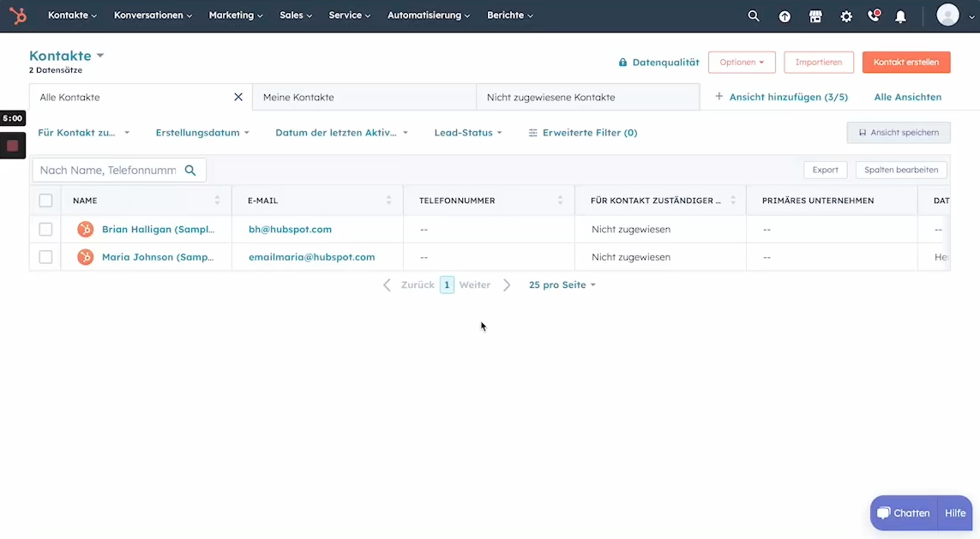
Task: Open the Optionen dropdown button
Action: click(742, 63)
